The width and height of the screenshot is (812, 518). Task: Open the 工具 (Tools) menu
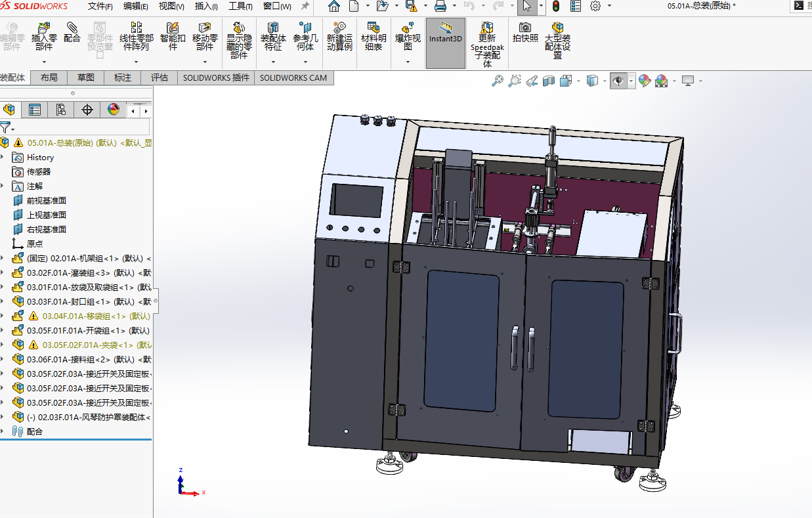point(240,7)
